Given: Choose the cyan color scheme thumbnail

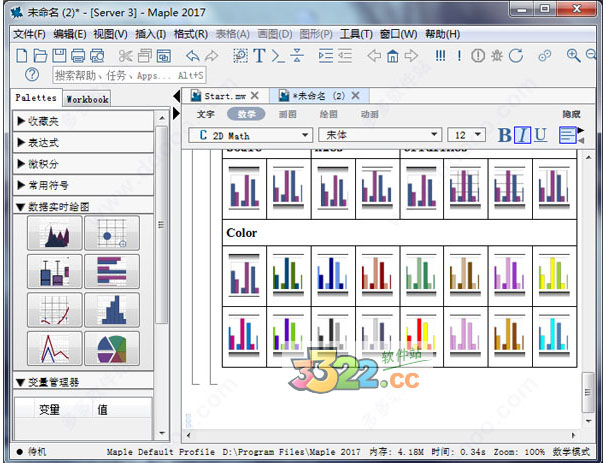Looking at the screenshot, I should 554,336.
